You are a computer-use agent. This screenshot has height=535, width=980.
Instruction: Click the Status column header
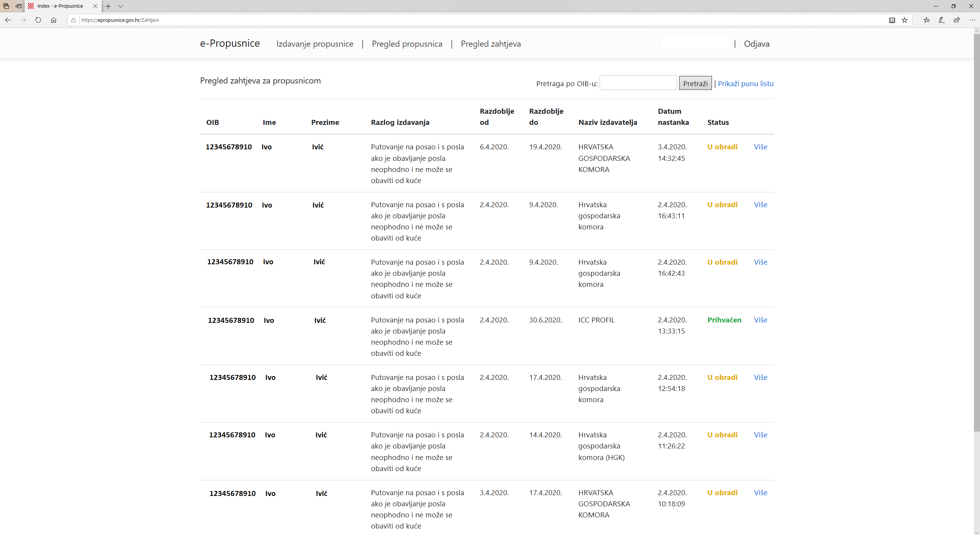[718, 123]
